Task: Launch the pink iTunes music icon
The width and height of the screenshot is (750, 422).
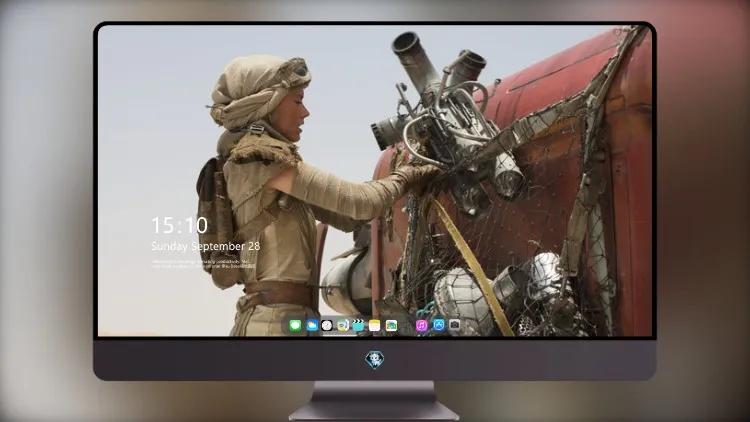Action: click(x=422, y=326)
